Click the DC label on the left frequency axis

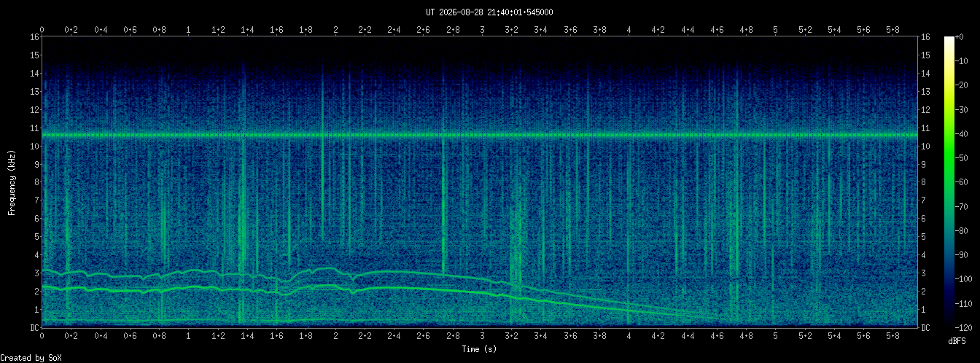(34, 328)
